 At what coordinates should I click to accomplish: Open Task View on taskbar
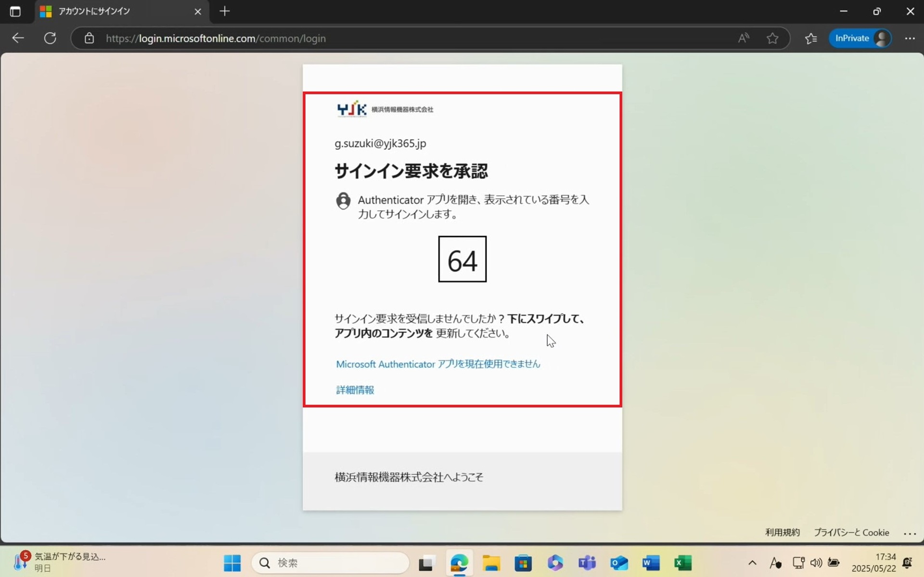[426, 563]
